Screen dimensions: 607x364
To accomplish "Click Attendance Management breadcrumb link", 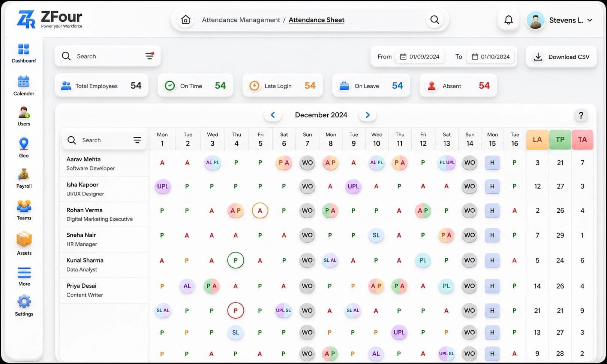I will point(241,20).
